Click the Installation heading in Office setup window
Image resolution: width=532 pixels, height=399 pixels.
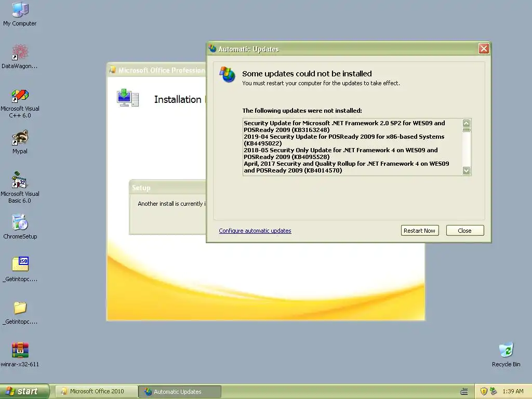click(178, 99)
